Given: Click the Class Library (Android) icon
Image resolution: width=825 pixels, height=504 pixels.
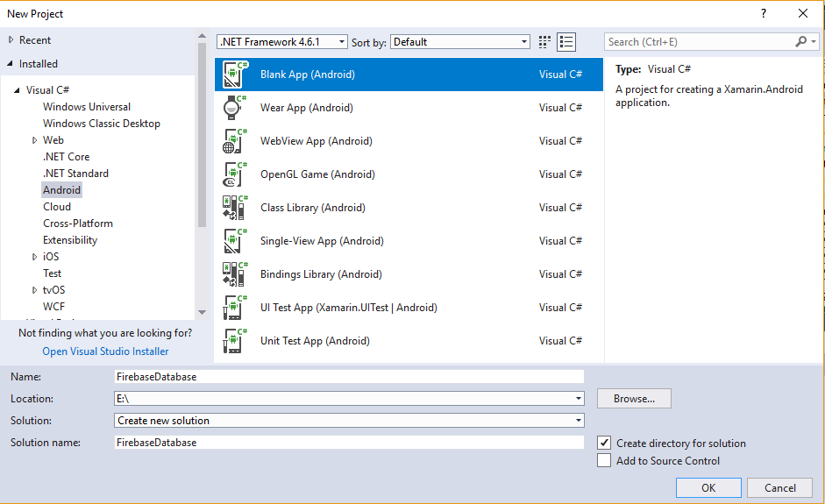Looking at the screenshot, I should pos(233,208).
